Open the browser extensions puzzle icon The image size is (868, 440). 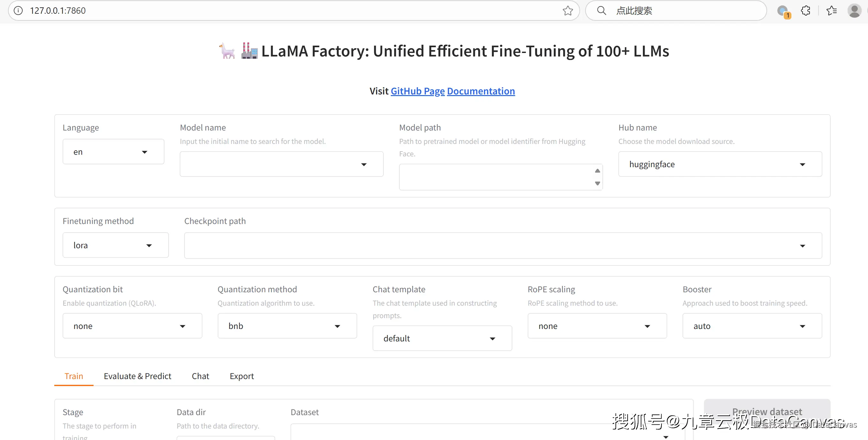click(806, 11)
